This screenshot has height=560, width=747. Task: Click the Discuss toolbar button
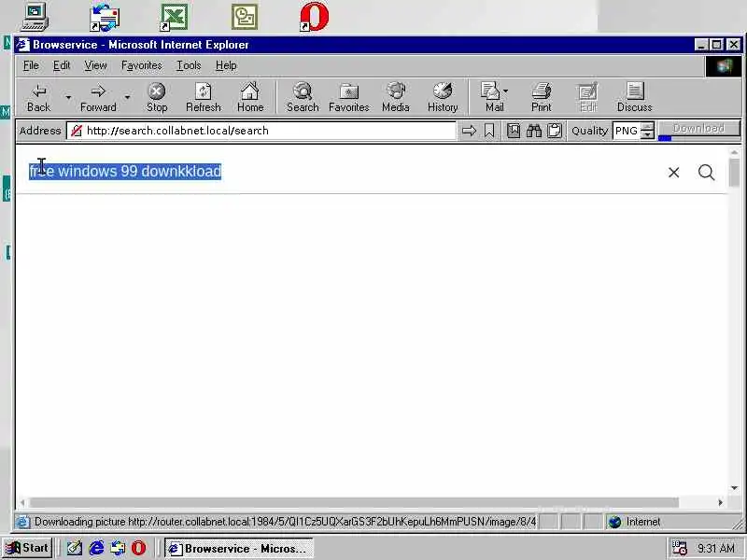tap(635, 98)
